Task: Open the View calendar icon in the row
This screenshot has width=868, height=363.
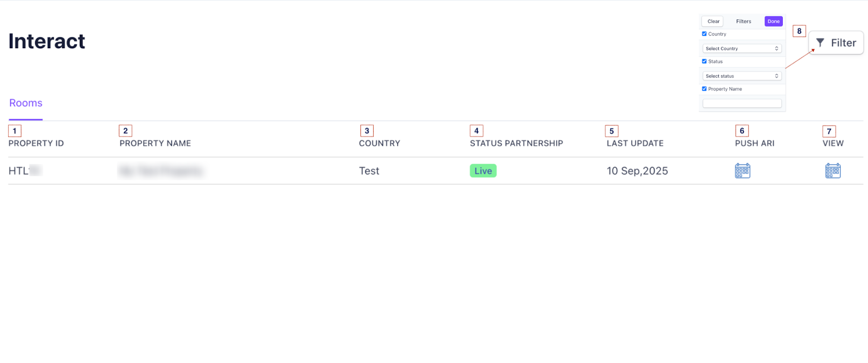Action: click(x=833, y=171)
